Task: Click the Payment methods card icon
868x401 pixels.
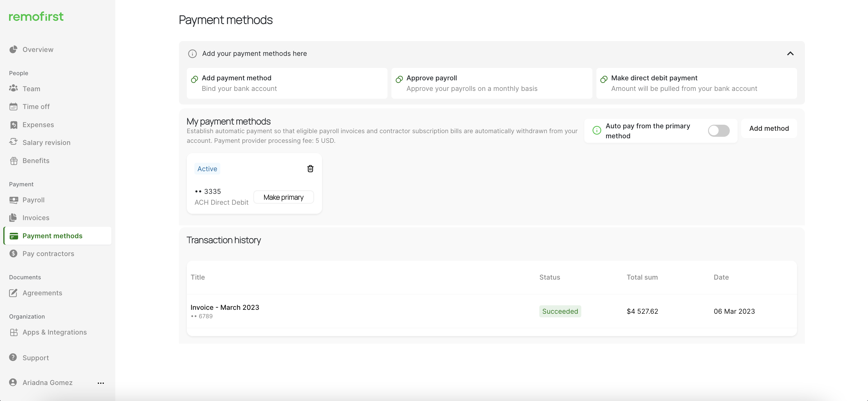Action: point(14,236)
